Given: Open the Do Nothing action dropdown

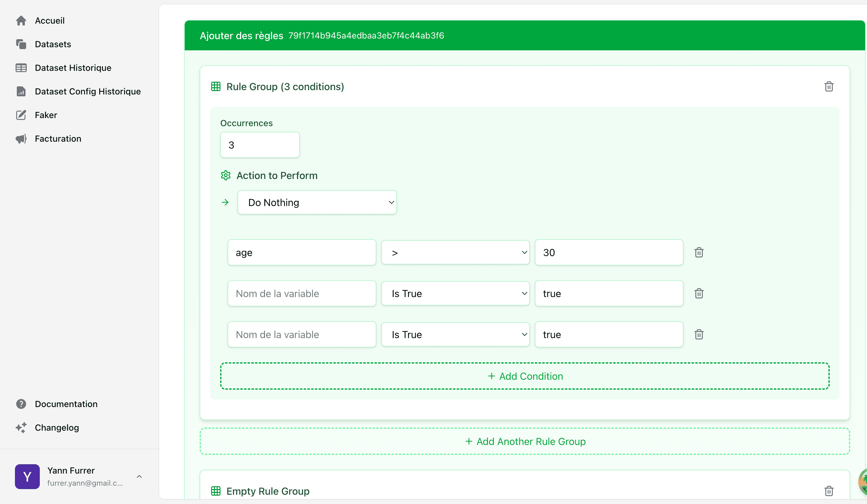Looking at the screenshot, I should [317, 203].
